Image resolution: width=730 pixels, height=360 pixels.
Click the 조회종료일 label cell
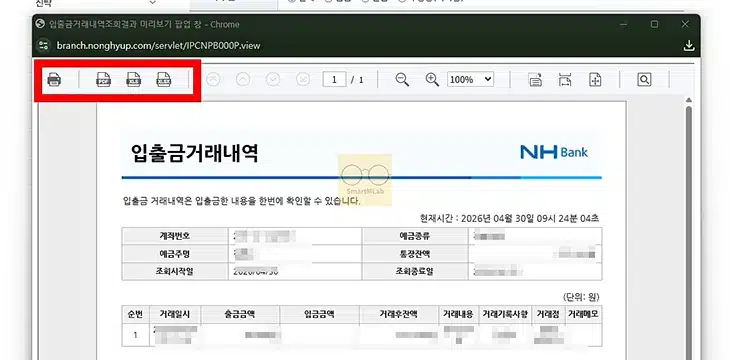click(x=415, y=272)
